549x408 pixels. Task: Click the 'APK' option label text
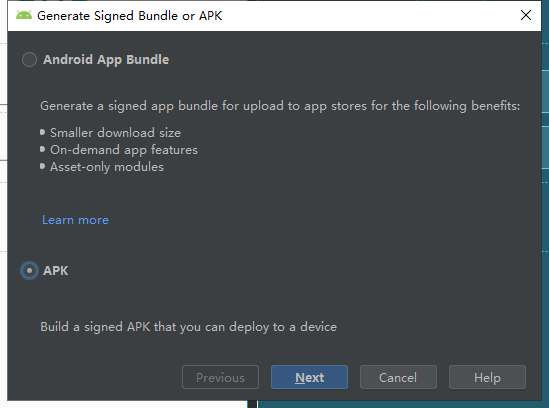(56, 271)
